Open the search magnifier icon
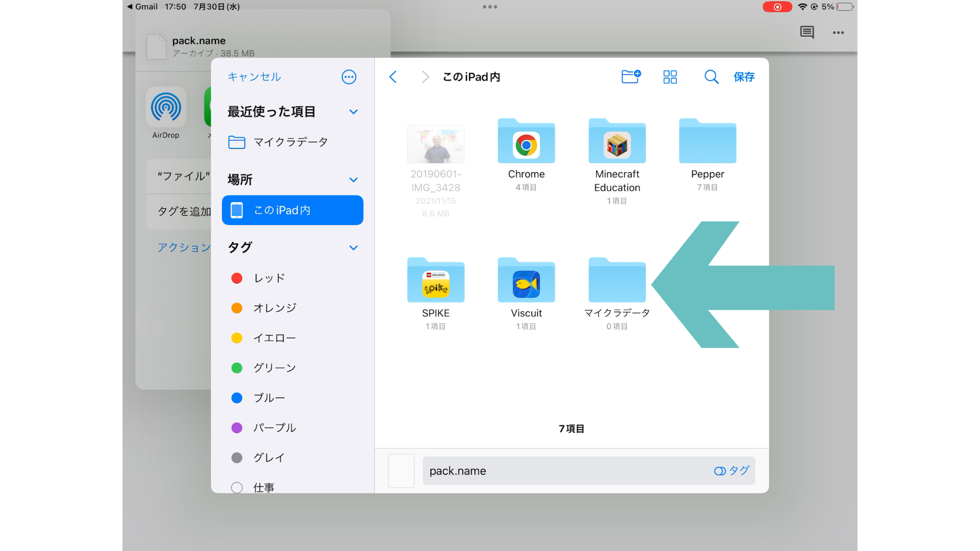Screen dimensions: 980x551 [711, 77]
